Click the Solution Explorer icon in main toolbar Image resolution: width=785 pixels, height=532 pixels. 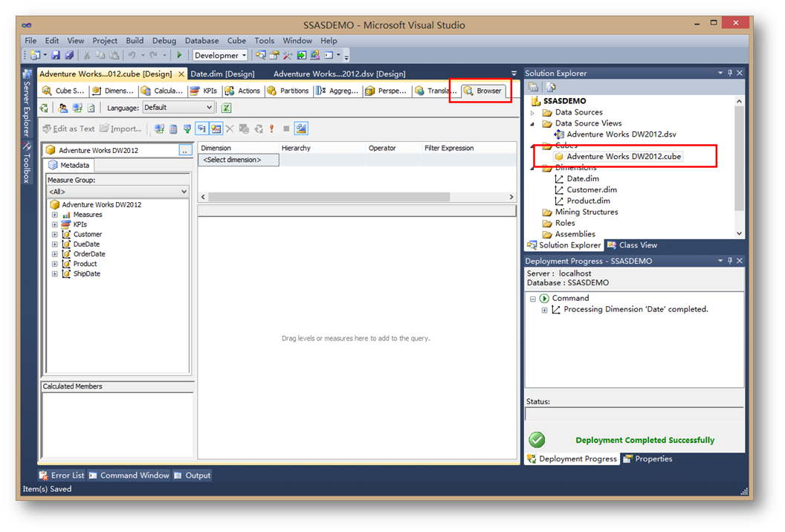260,55
